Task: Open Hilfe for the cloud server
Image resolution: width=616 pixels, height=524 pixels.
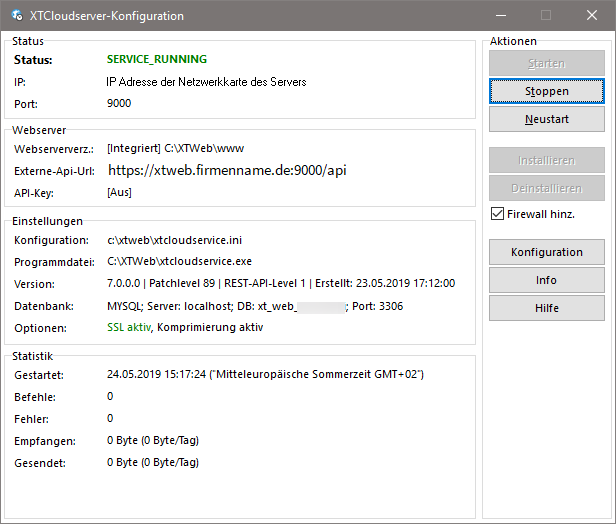Action: coord(546,308)
